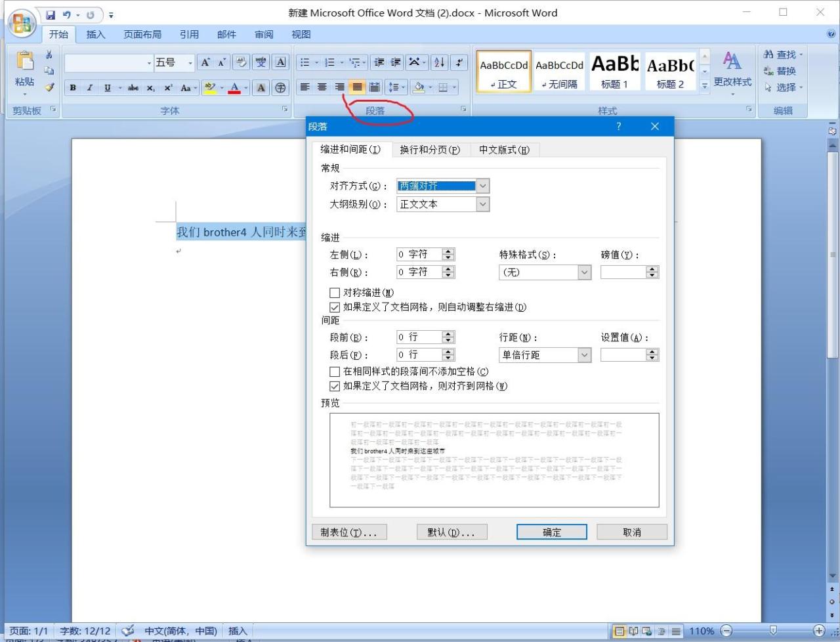This screenshot has width=840, height=642.
Task: Align text left in ribbon
Action: point(304,87)
